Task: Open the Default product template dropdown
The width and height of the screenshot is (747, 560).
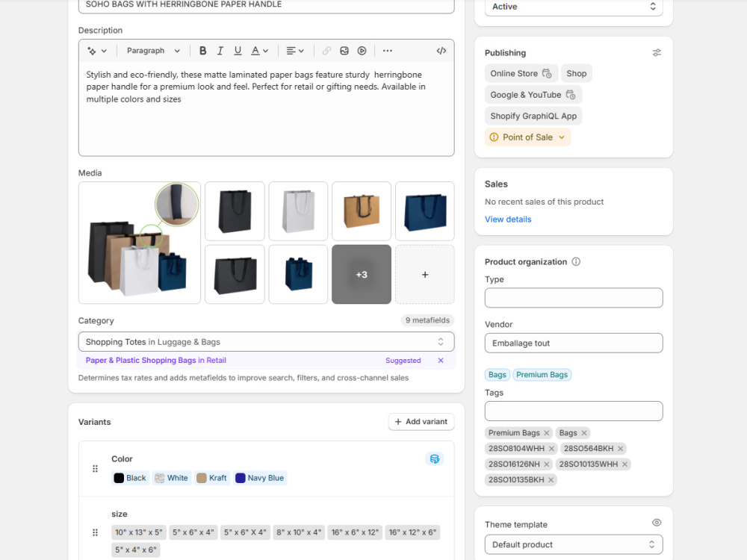Action: point(574,544)
